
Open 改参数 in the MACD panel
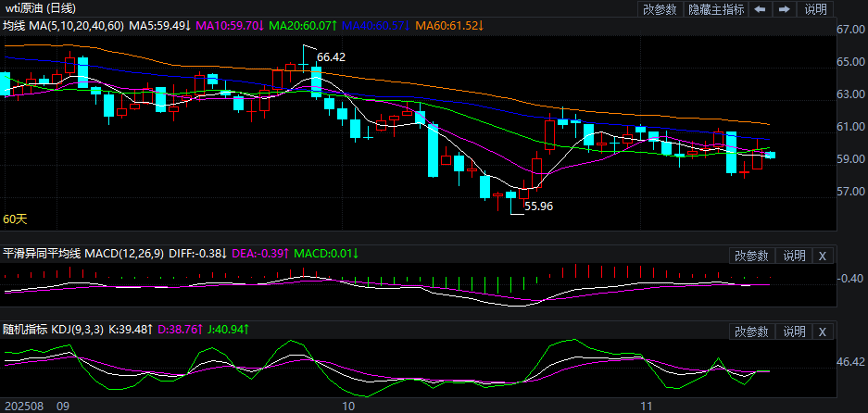click(x=751, y=255)
